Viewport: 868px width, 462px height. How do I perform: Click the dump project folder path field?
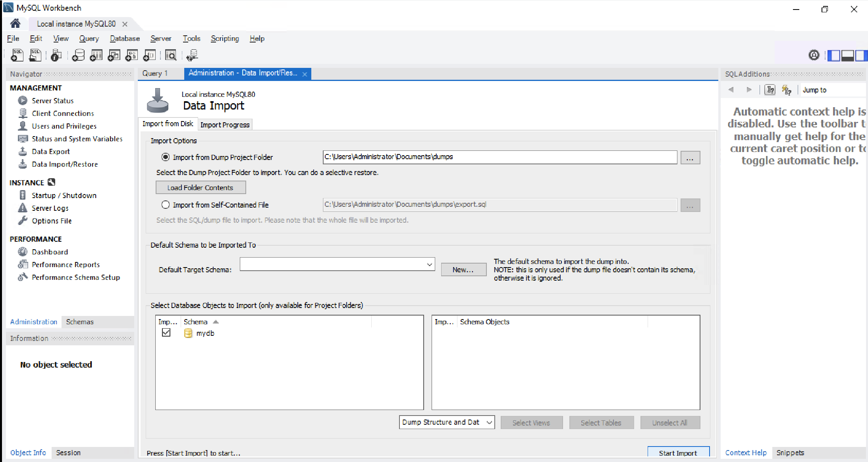(x=500, y=157)
